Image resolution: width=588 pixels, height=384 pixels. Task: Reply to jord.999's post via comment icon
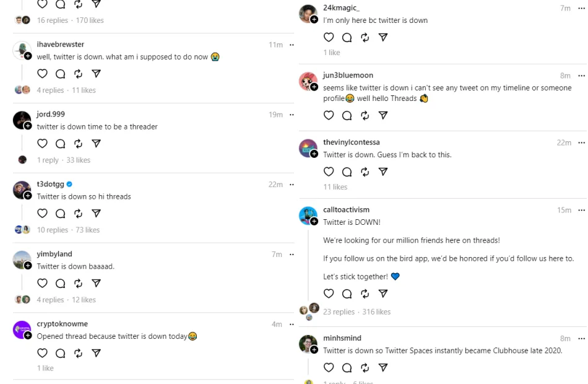point(60,144)
